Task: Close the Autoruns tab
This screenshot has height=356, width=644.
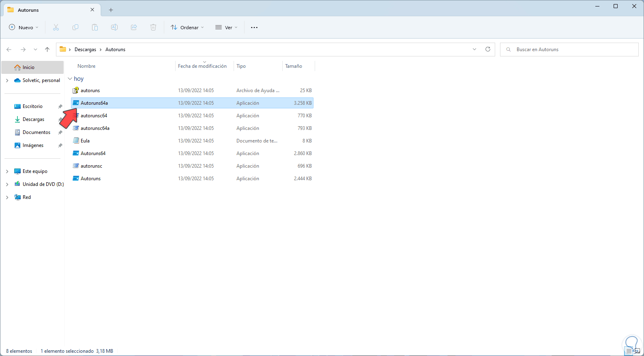Action: 92,10
